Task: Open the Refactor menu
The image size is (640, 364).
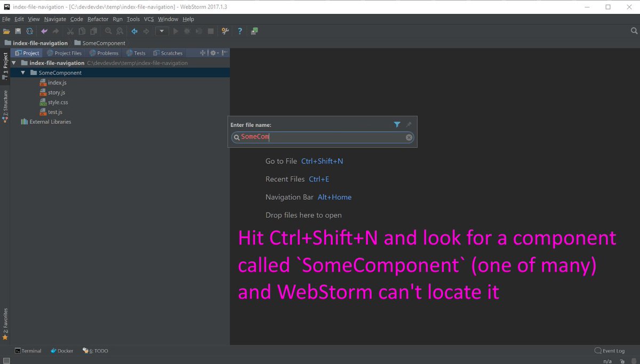Action: pos(98,19)
